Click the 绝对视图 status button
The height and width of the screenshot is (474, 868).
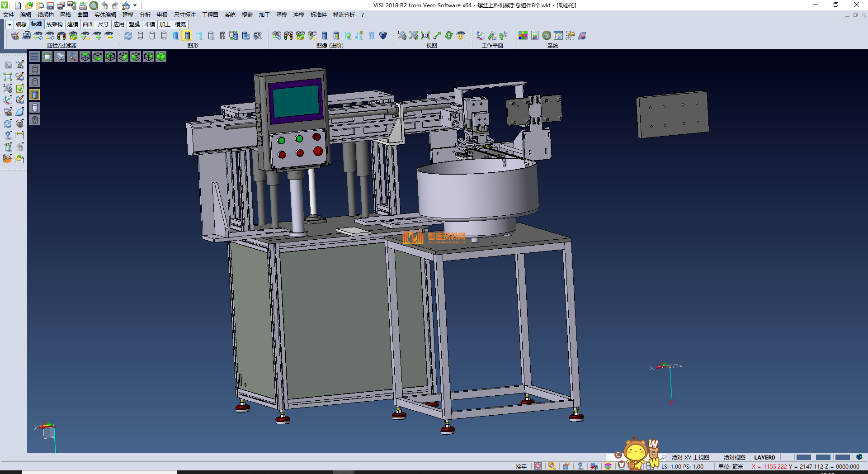tap(734, 457)
